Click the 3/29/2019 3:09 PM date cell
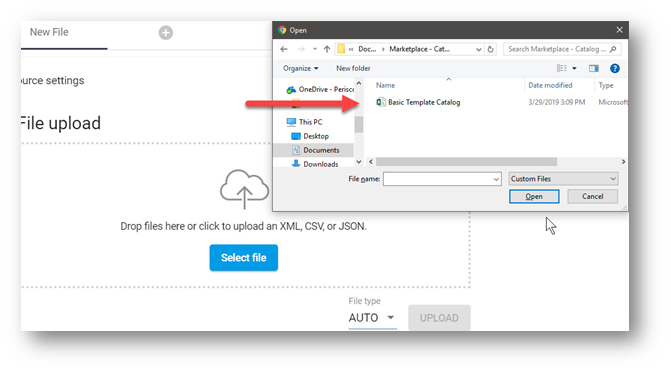 point(556,102)
